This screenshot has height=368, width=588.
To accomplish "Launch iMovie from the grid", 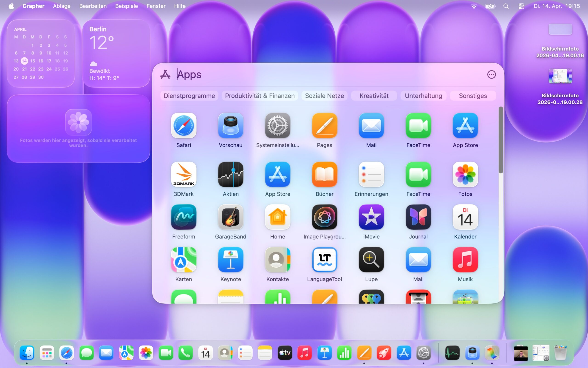I will (x=371, y=217).
